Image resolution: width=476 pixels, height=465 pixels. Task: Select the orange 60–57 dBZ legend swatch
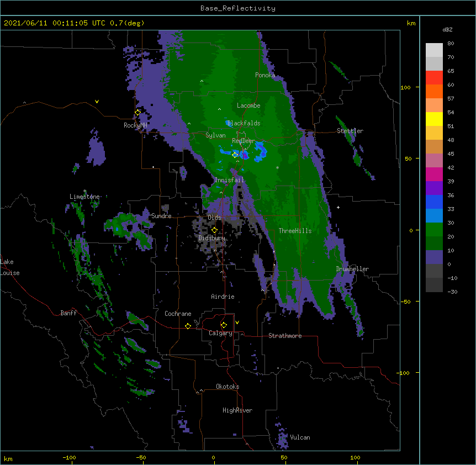point(434,91)
